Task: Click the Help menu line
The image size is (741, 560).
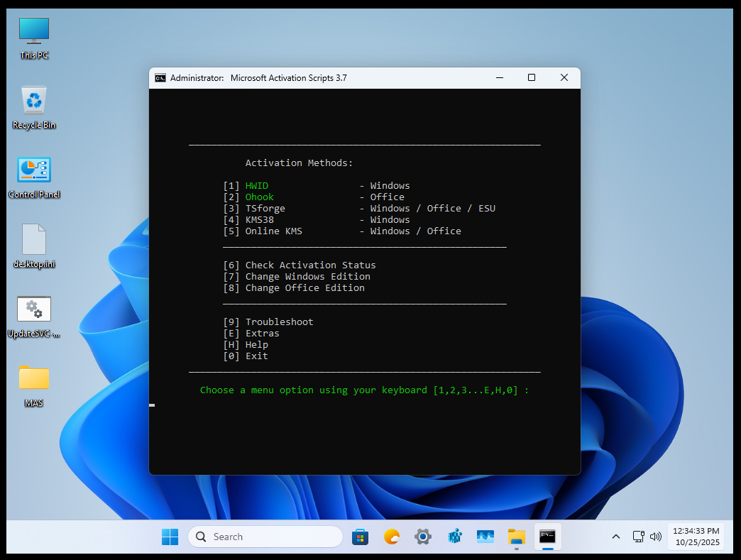Action: [246, 344]
